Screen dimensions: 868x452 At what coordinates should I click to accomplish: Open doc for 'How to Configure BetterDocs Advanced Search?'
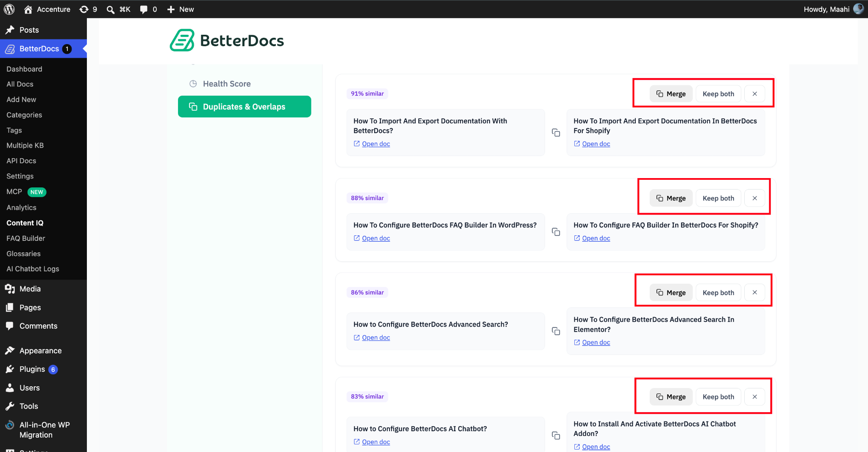(372, 338)
